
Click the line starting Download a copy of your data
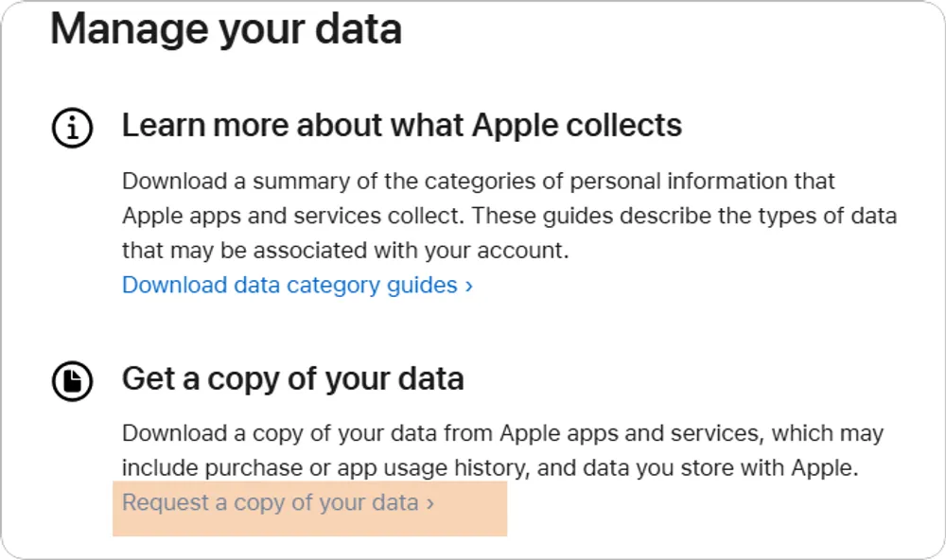coord(501,434)
